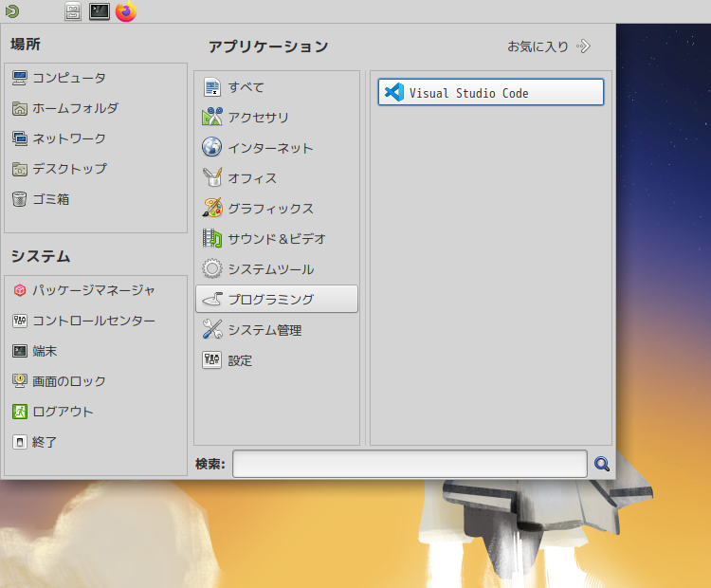This screenshot has width=711, height=588.
Task: Click the Visual Studio Code logo icon
Action: coord(393,92)
